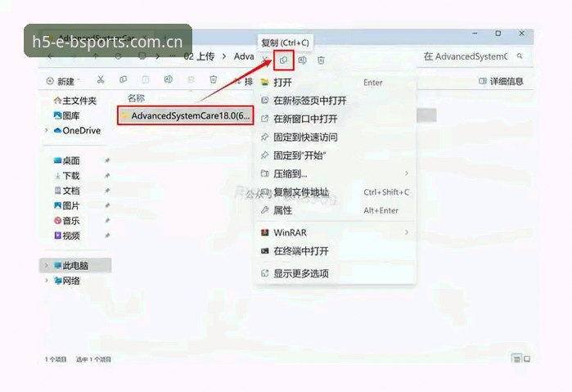Switch to details list view icon

[516, 359]
